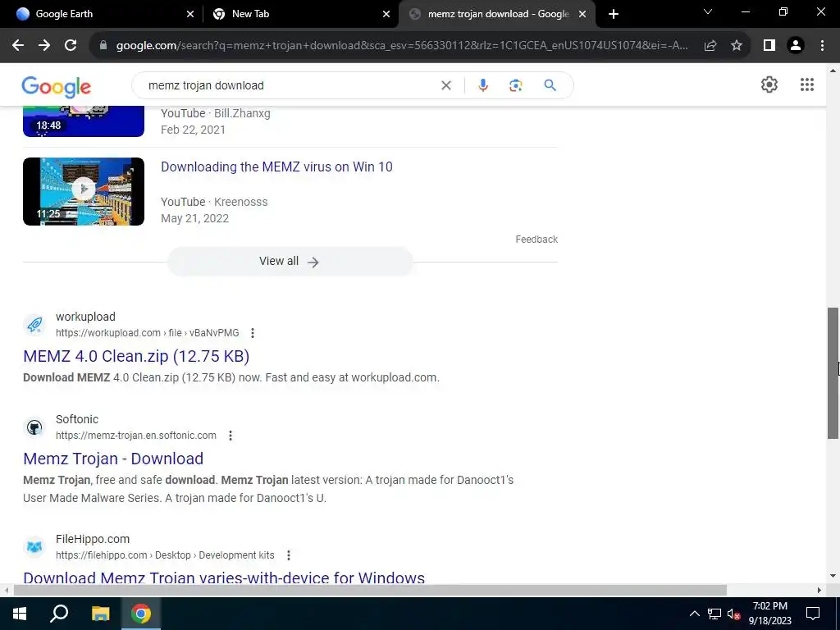Clear the search box text
This screenshot has width=840, height=630.
click(x=445, y=85)
